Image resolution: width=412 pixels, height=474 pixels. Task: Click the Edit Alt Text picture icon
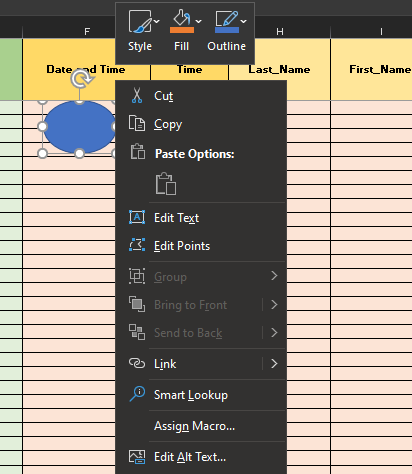tap(137, 457)
